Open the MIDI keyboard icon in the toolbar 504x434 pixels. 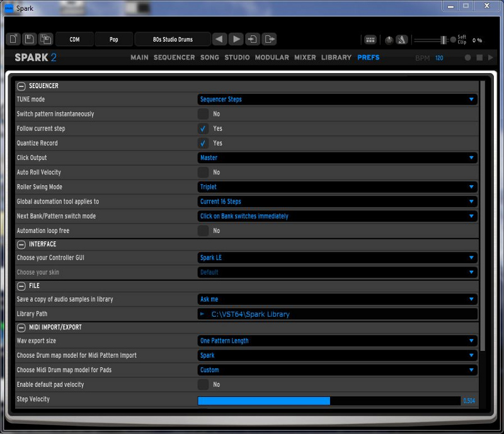tap(370, 40)
